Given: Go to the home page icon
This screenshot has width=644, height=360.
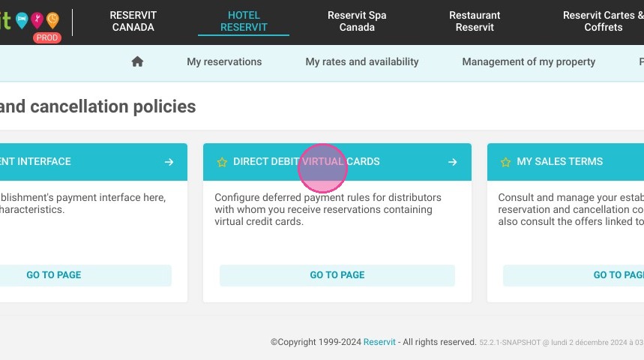Looking at the screenshot, I should pos(137,61).
